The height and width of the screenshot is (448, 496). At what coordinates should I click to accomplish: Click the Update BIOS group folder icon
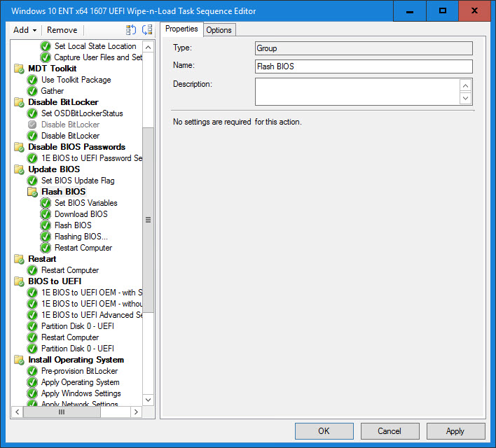coord(19,169)
